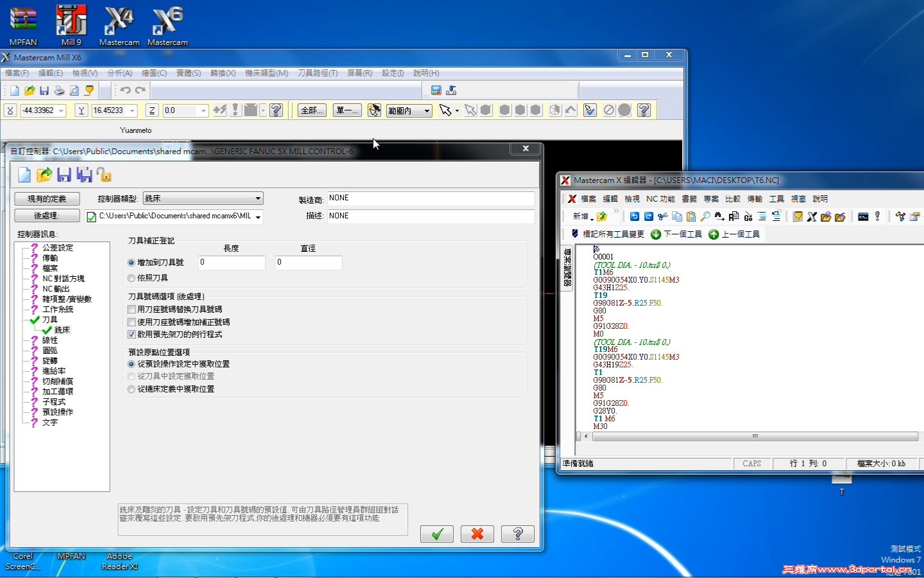Viewport: 924px width, 578px height.
Task: Click the paste clipboard icon in editor toolbar
Action: click(x=691, y=216)
